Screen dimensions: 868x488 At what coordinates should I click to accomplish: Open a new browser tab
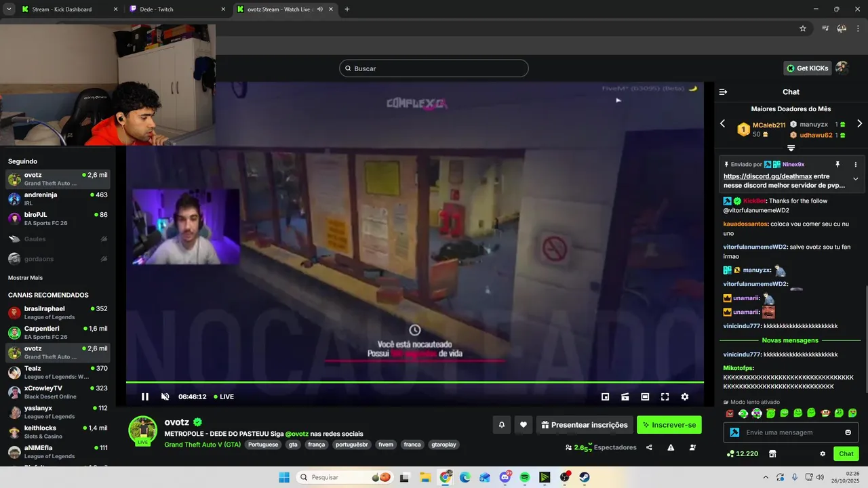[x=347, y=9]
